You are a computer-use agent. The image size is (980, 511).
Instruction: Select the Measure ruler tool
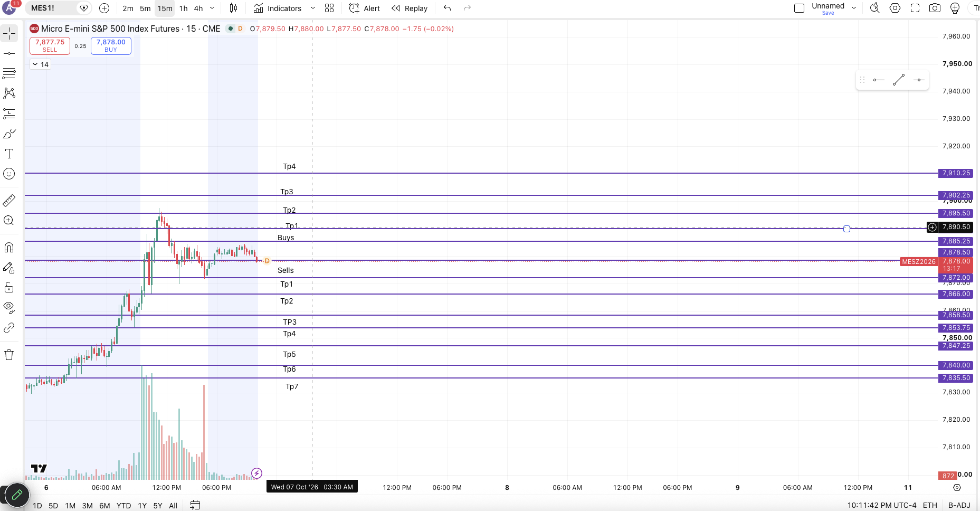click(x=9, y=200)
